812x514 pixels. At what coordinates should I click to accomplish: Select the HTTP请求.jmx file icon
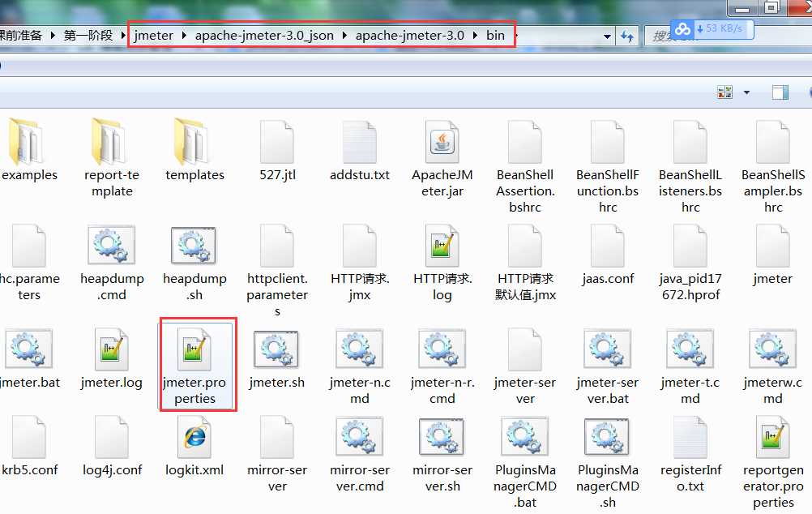pyautogui.click(x=360, y=246)
